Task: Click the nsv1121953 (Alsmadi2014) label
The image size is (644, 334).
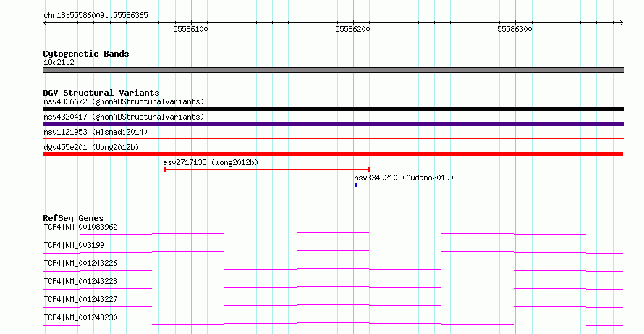Action: pyautogui.click(x=96, y=132)
